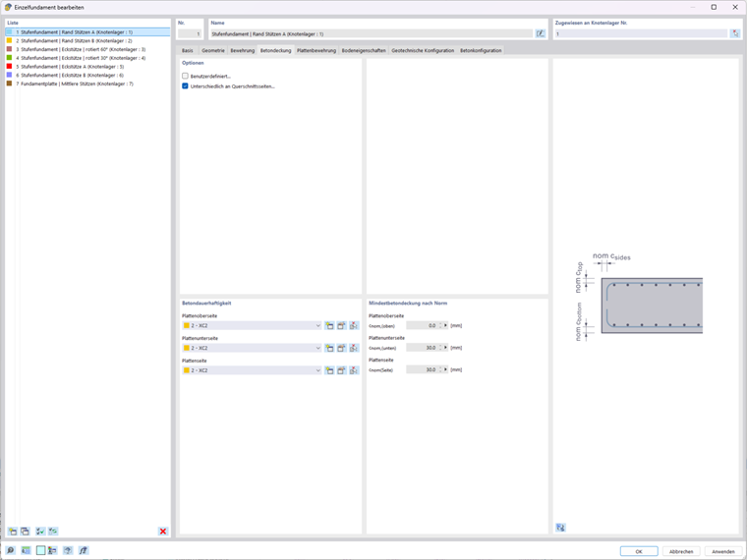Open the Bodeneigenschaften tab
This screenshot has height=560, width=747.
point(364,50)
